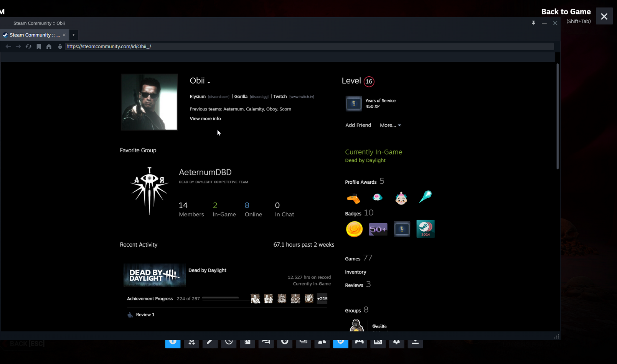This screenshot has width=617, height=364.
Task: Click the 14 Members count
Action: pyautogui.click(x=191, y=209)
